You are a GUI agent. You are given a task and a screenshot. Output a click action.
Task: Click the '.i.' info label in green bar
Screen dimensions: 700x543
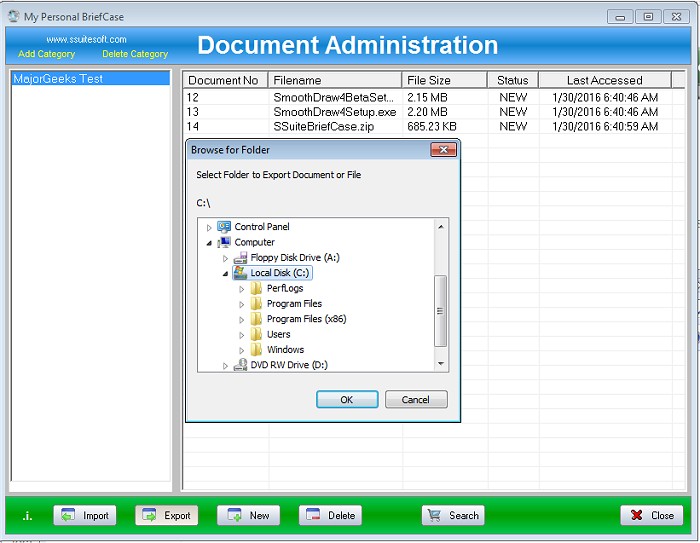coord(27,516)
